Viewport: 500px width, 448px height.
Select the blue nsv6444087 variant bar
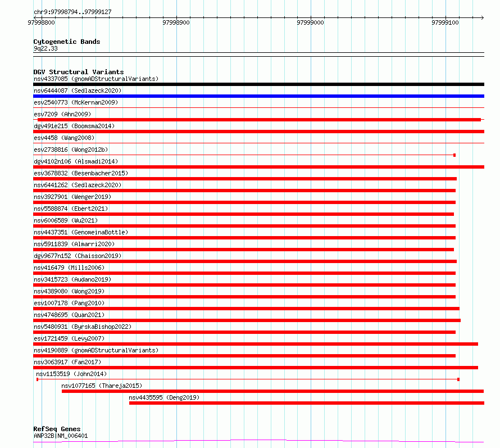coord(258,96)
